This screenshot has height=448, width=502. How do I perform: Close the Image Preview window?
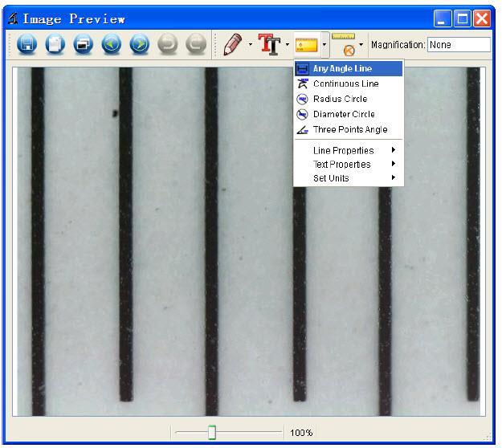tap(482, 18)
